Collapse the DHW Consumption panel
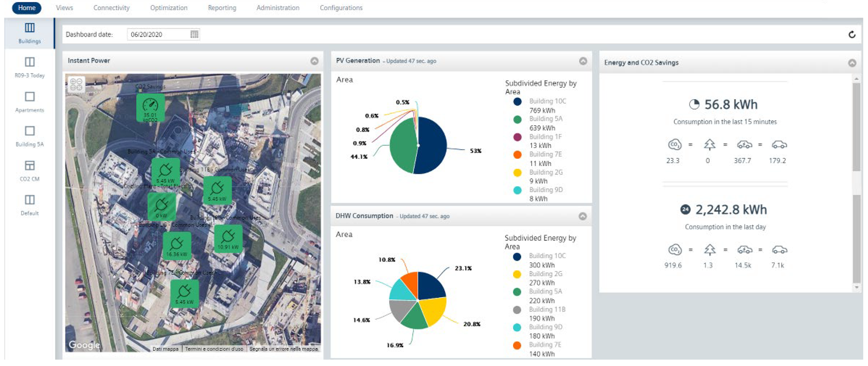This screenshot has height=366, width=868. [582, 216]
